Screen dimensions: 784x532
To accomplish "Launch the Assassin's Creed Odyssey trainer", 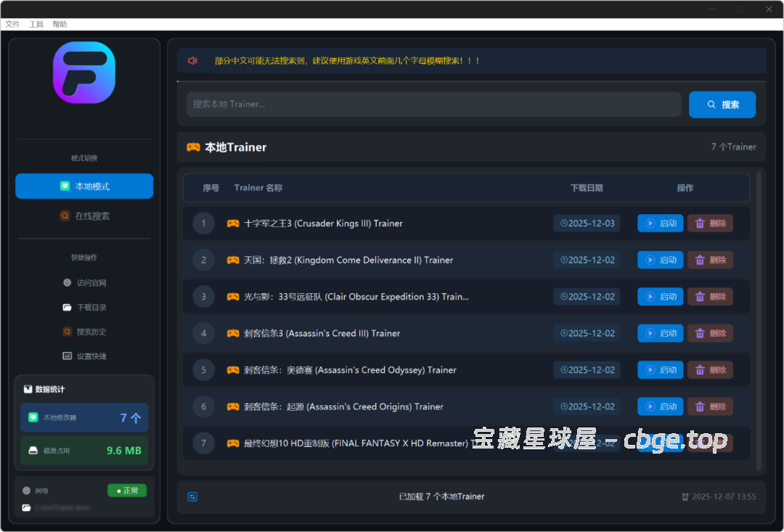I will [x=660, y=370].
